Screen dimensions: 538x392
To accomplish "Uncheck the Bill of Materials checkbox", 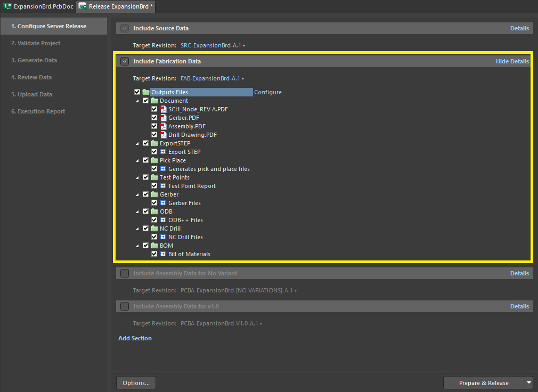I will click(154, 254).
